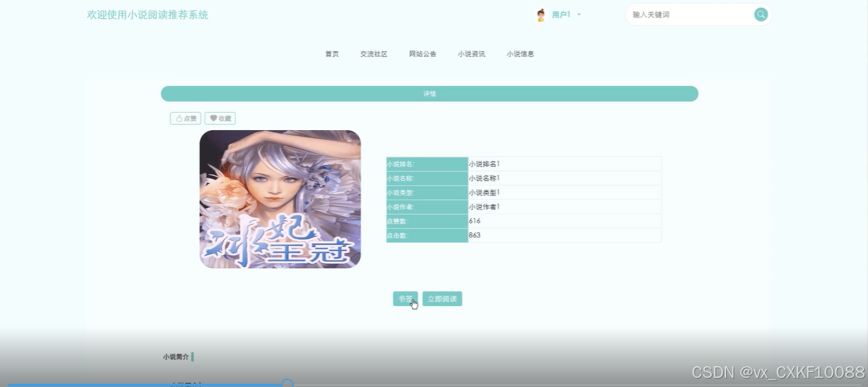Image resolution: width=868 pixels, height=387 pixels.
Task: Select the 863 click count cell
Action: click(564, 236)
